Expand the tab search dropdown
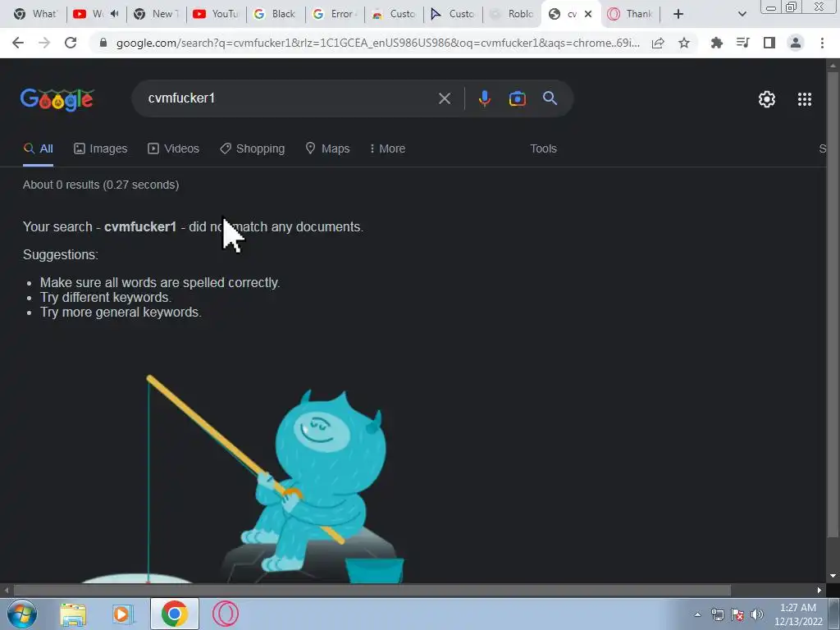Screen dimensions: 840x630 tap(742, 14)
